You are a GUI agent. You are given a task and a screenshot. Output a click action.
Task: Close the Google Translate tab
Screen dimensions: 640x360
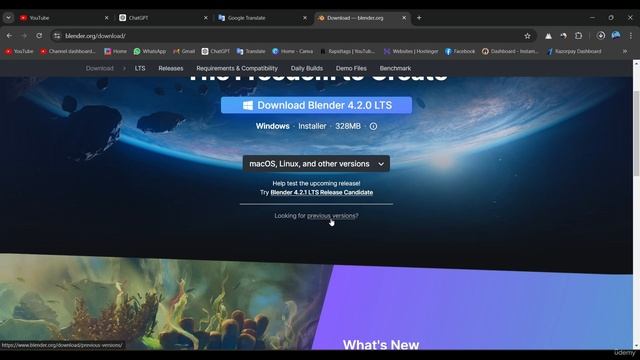(305, 18)
